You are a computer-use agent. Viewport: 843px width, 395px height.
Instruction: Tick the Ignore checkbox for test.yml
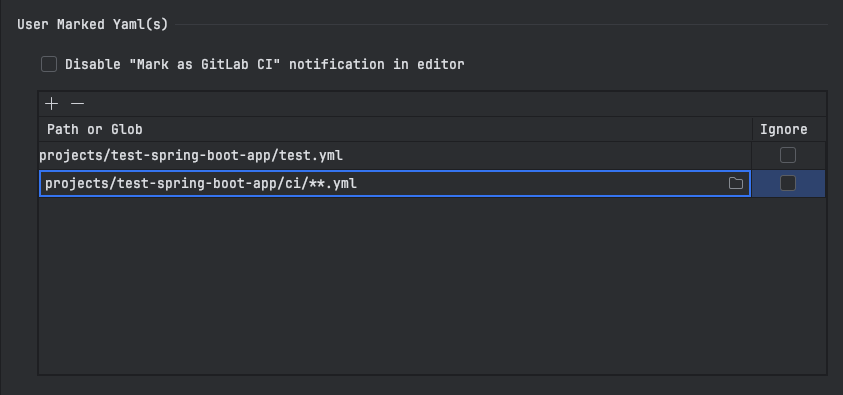[788, 155]
